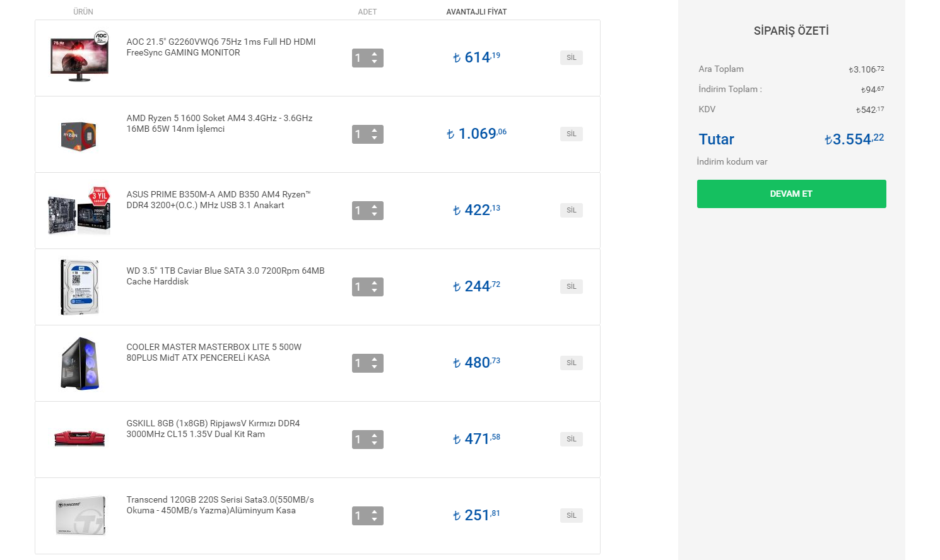Image resolution: width=940 pixels, height=560 pixels.
Task: Delete the AMD Ryzen 5 processor item
Action: pos(571,134)
